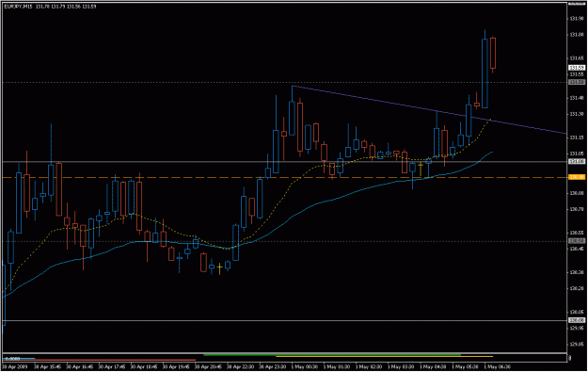Click the 131.15 price scale value
Screen dimensions: 588x372
577,137
